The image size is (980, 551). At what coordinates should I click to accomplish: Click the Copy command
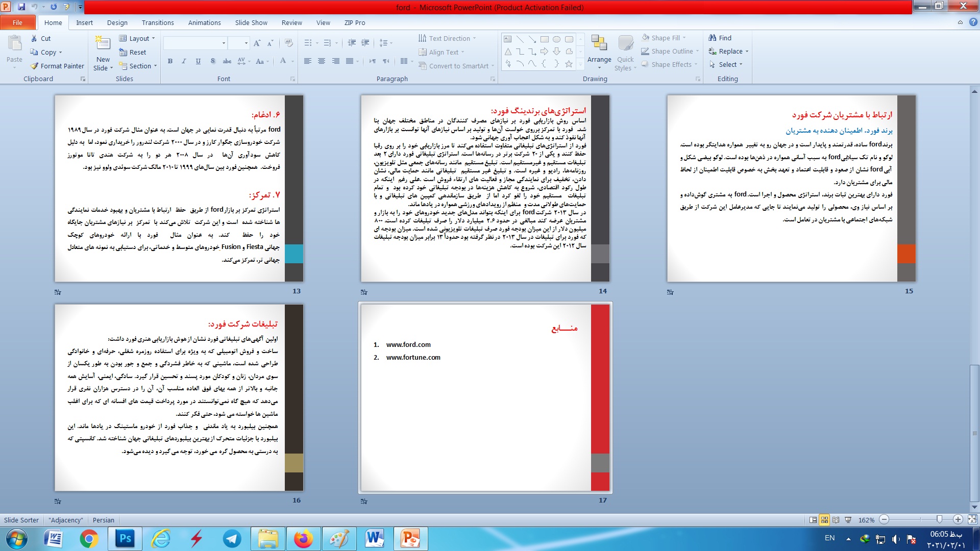click(45, 52)
